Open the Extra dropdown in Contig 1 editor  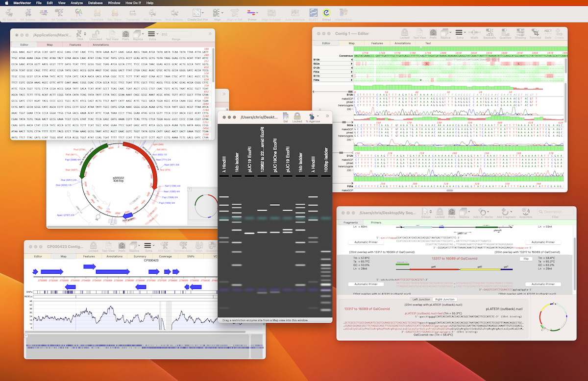pyautogui.click(x=464, y=33)
